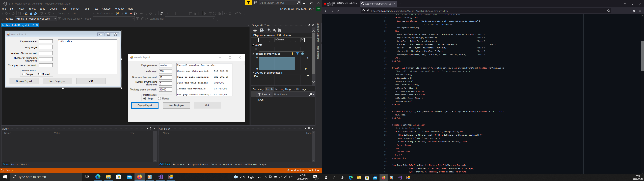Click the Hourly wage field containing 300
Screen dimensions: 644x181
tap(166, 71)
